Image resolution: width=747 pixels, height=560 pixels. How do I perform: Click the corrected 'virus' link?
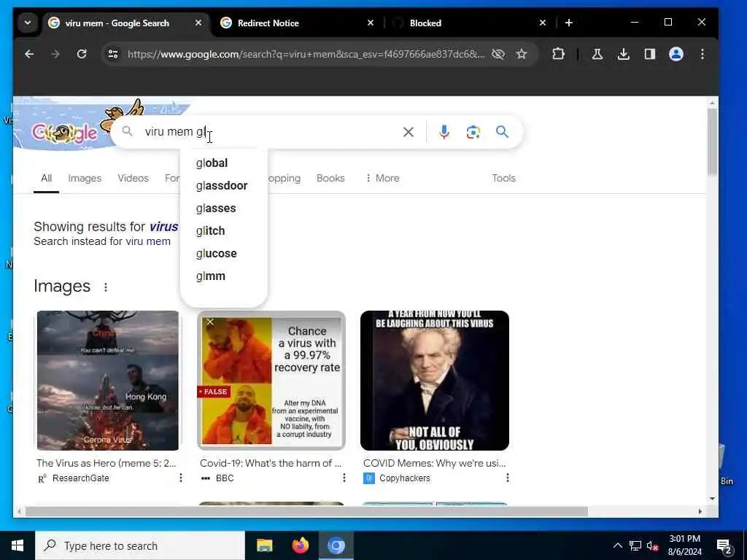(164, 227)
